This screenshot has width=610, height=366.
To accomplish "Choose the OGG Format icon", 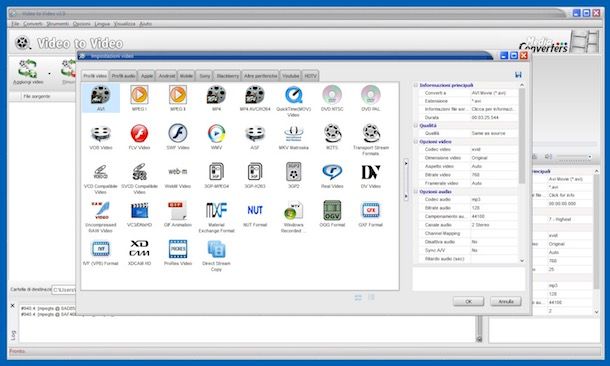I will point(332,210).
